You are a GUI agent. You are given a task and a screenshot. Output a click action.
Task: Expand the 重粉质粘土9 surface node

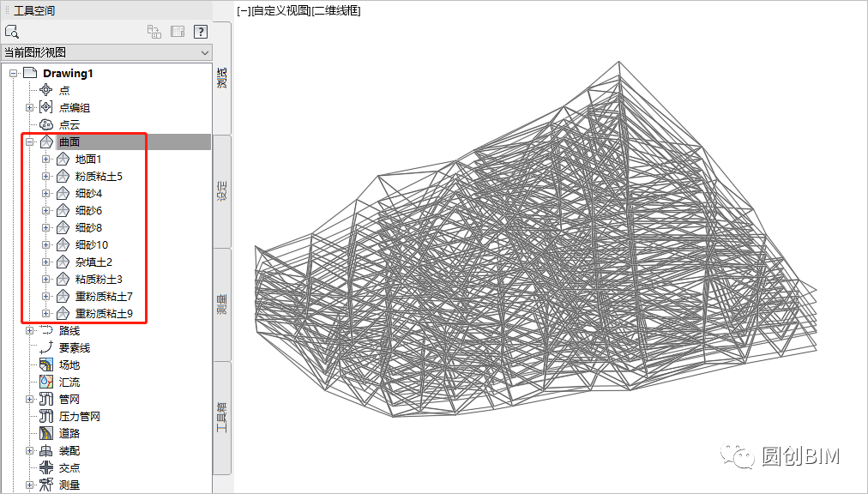46,313
